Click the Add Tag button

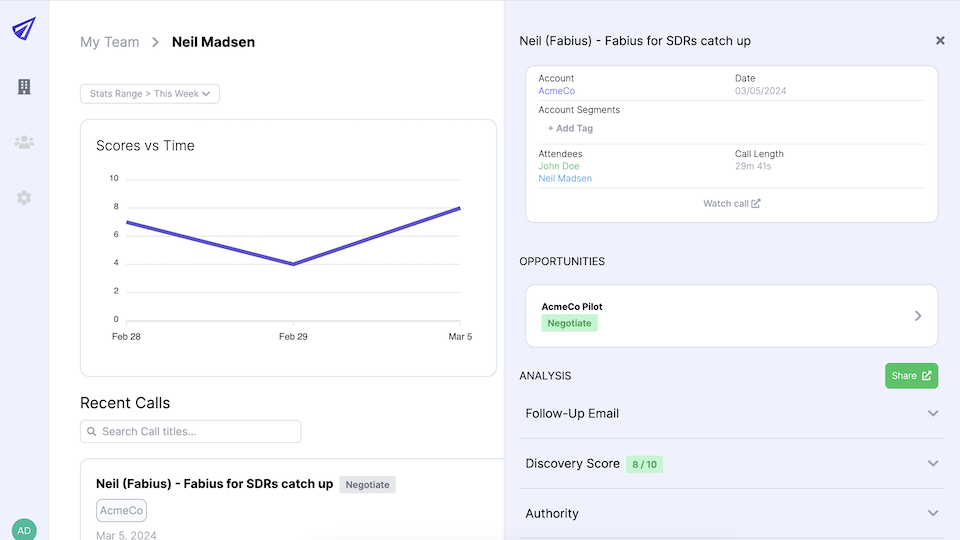click(x=570, y=129)
